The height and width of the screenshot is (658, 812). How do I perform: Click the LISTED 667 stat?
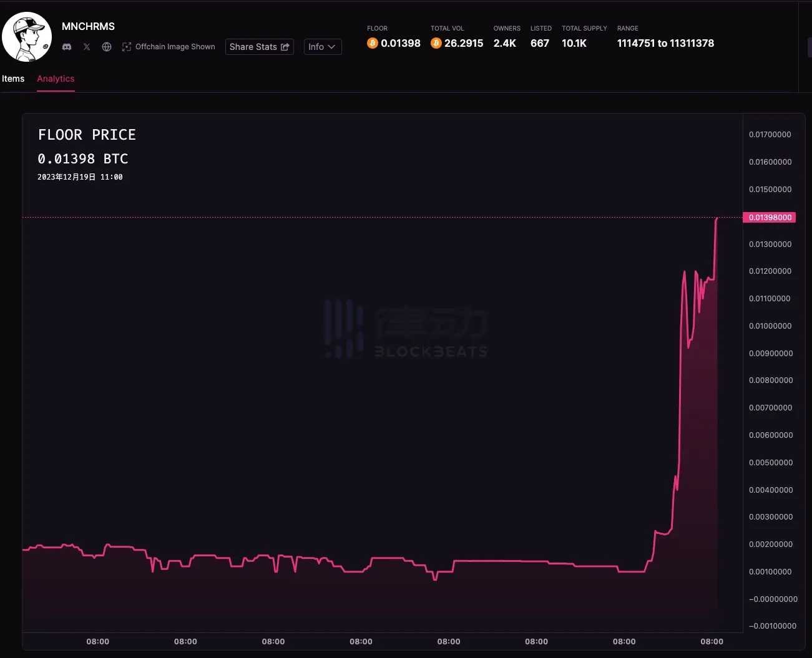[x=540, y=43]
